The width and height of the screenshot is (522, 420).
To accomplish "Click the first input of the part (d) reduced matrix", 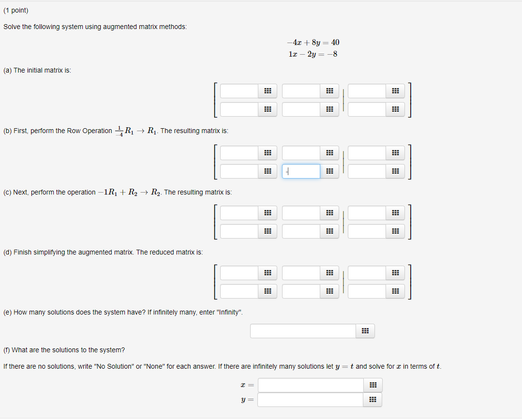I will [x=239, y=273].
